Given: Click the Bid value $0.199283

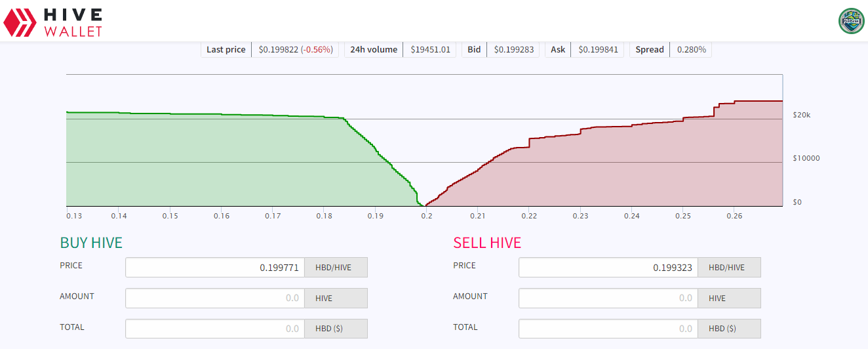Looking at the screenshot, I should click(x=514, y=49).
